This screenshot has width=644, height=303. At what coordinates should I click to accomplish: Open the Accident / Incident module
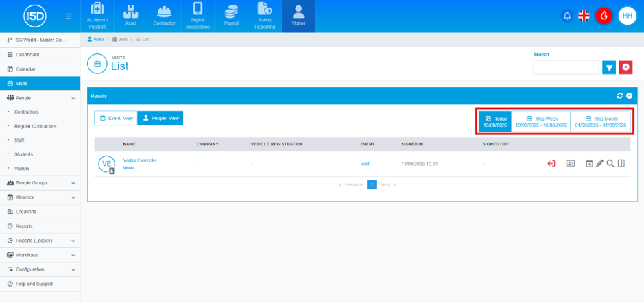pyautogui.click(x=97, y=16)
